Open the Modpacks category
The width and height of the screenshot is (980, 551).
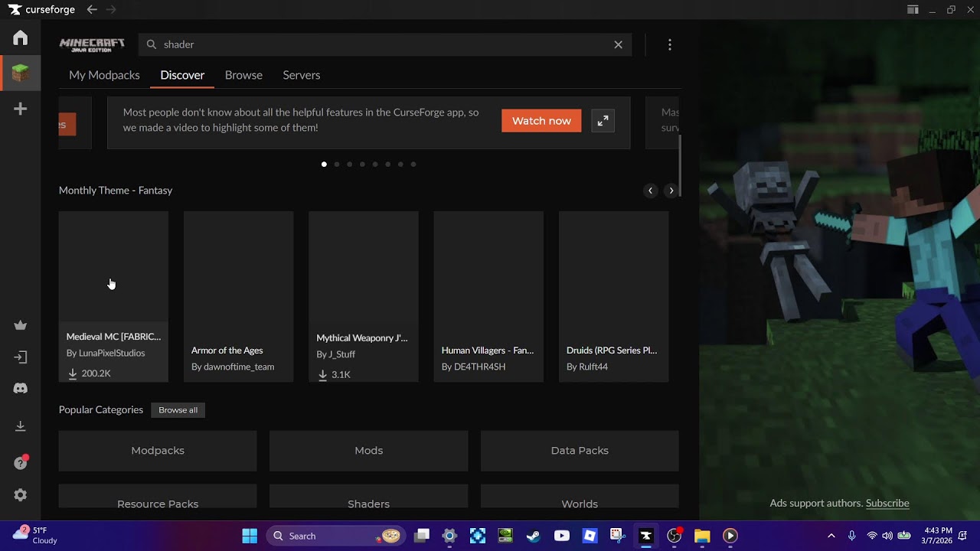click(158, 451)
